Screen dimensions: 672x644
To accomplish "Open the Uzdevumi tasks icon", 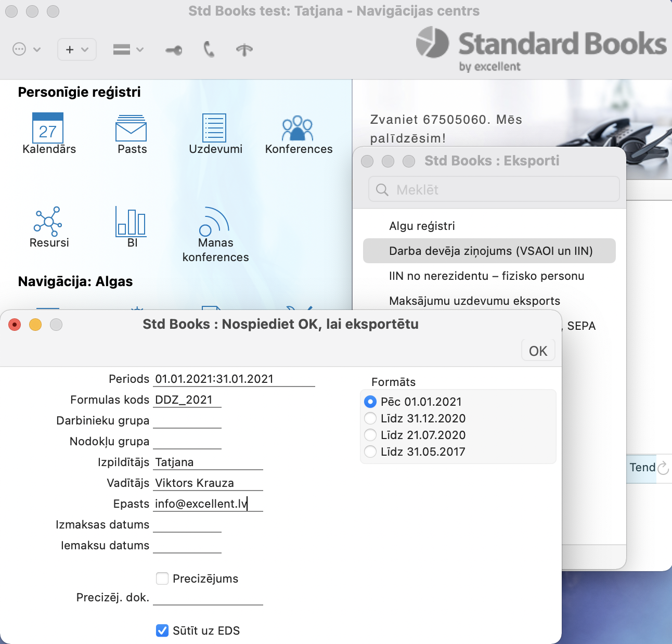I will (214, 128).
